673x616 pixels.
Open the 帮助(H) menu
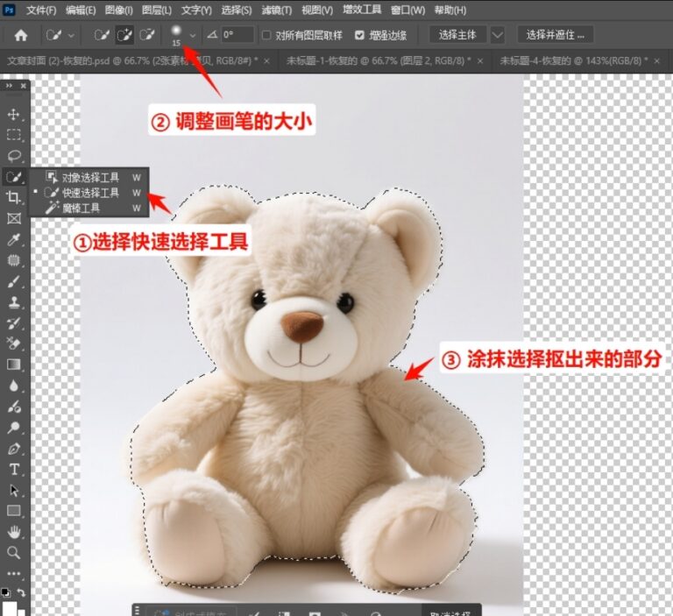coord(450,10)
